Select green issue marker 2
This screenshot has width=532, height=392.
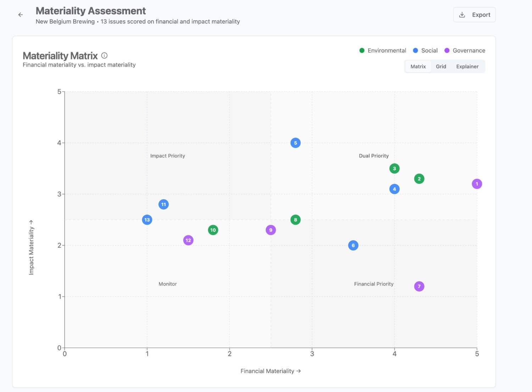(419, 179)
